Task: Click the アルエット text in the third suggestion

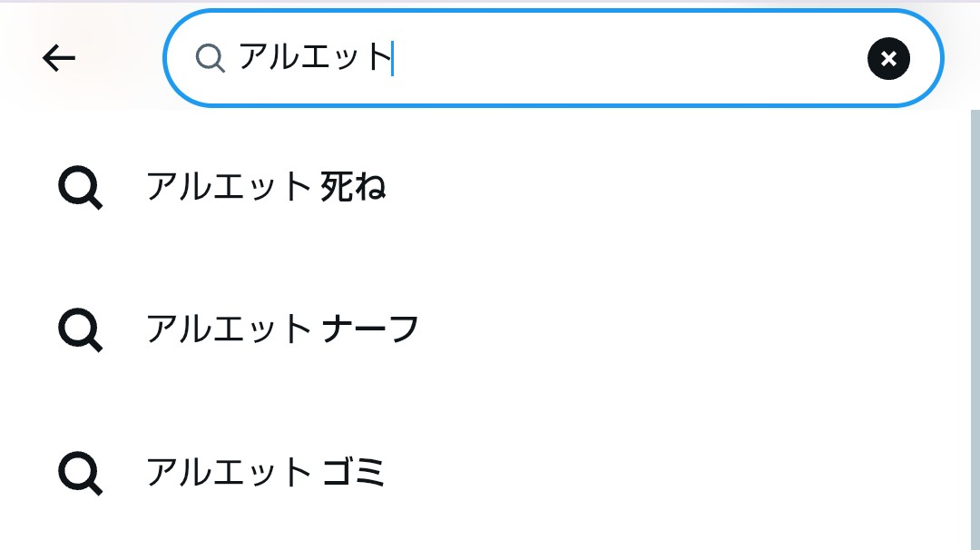Action: click(x=229, y=473)
